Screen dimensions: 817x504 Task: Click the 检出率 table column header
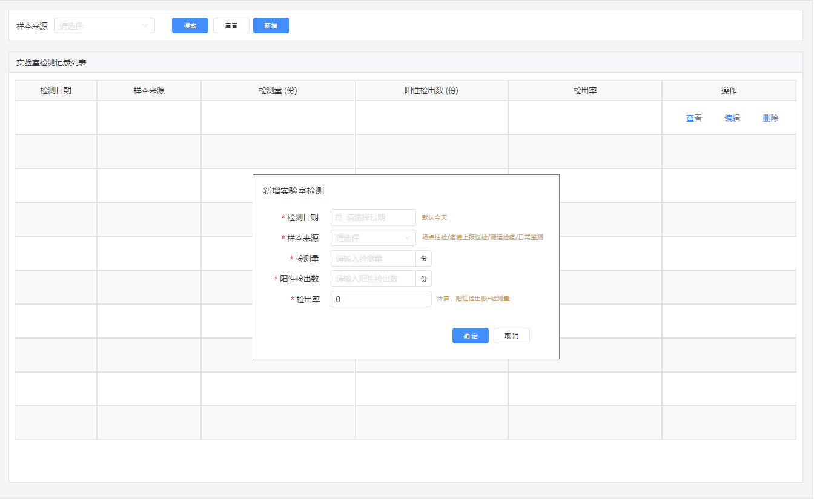[x=585, y=90]
